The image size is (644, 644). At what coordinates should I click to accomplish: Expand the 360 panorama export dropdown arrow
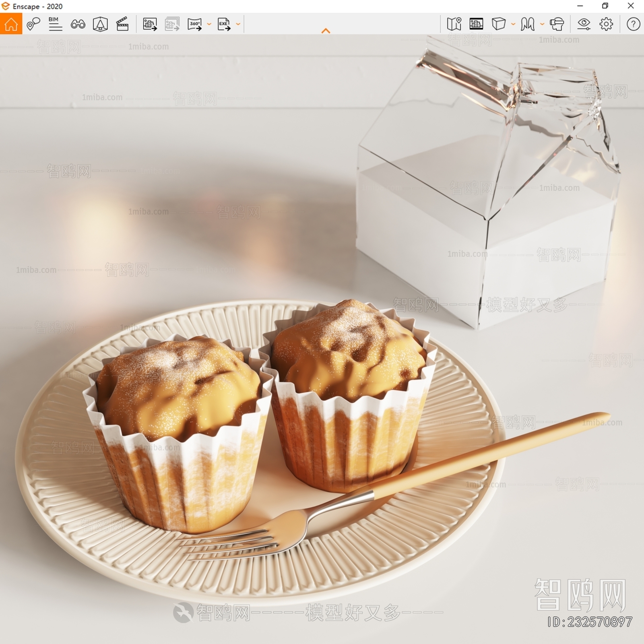click(209, 24)
